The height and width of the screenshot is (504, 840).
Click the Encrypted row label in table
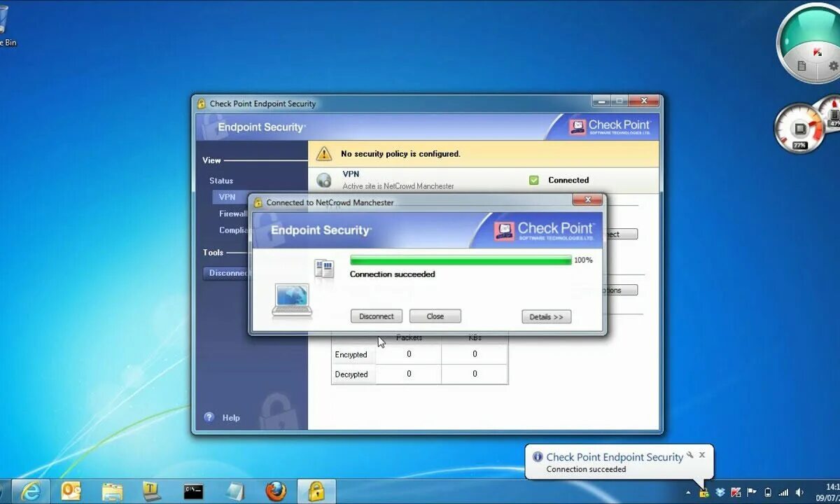point(351,355)
